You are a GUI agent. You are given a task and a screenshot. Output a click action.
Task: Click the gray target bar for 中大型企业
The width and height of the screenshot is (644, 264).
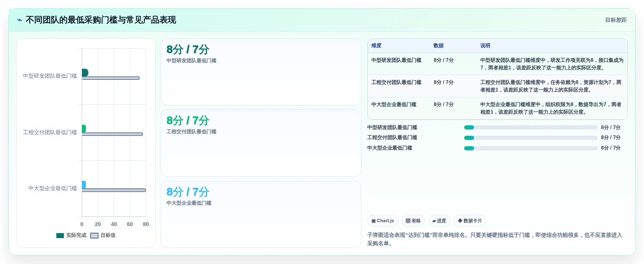point(114,190)
